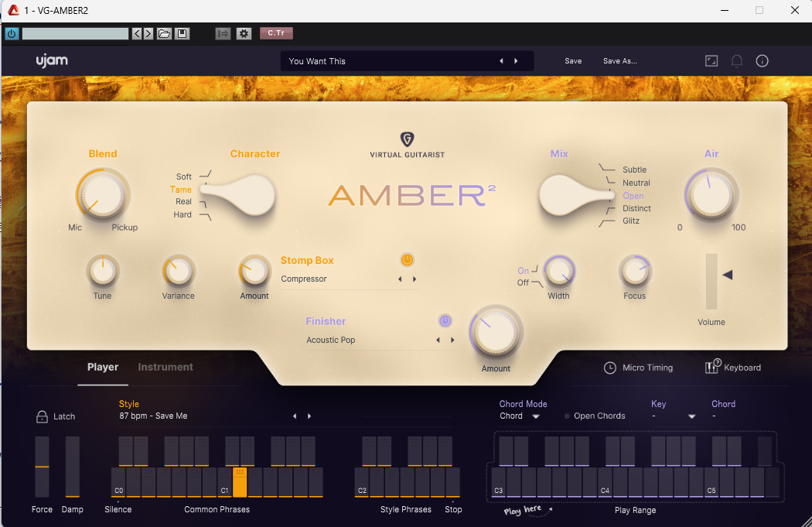Switch to the Player tab
The height and width of the screenshot is (527, 812).
tap(103, 367)
